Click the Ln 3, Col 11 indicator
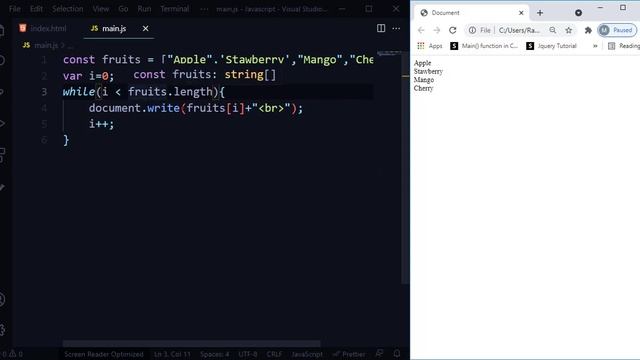Screen dimensions: 640x360 click(172, 354)
